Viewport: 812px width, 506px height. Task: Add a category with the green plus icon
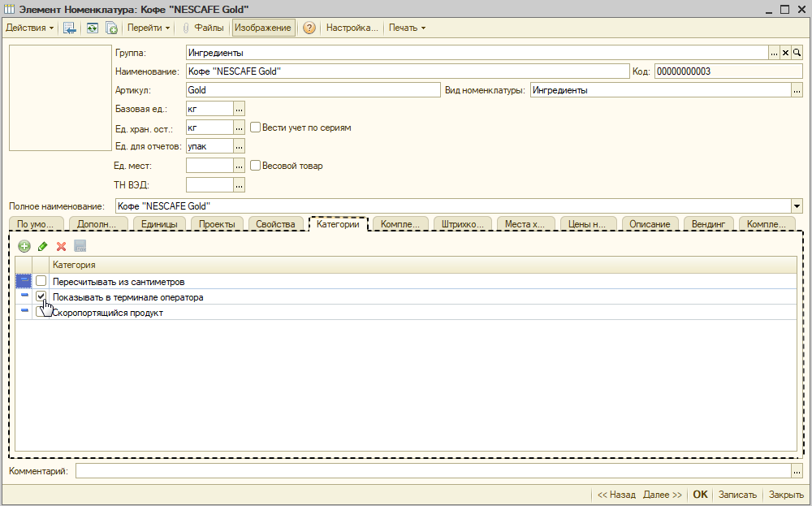[x=24, y=247]
